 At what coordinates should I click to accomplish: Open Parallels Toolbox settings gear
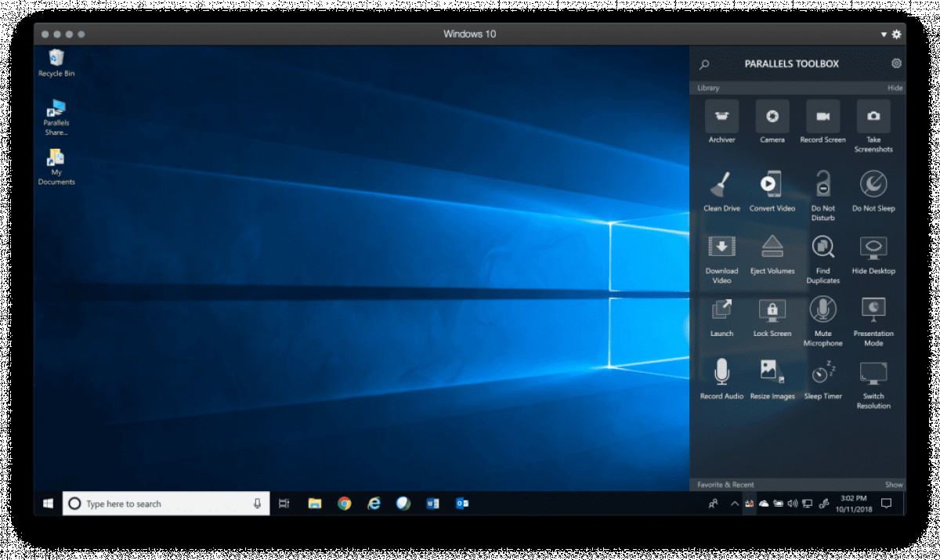(x=896, y=63)
